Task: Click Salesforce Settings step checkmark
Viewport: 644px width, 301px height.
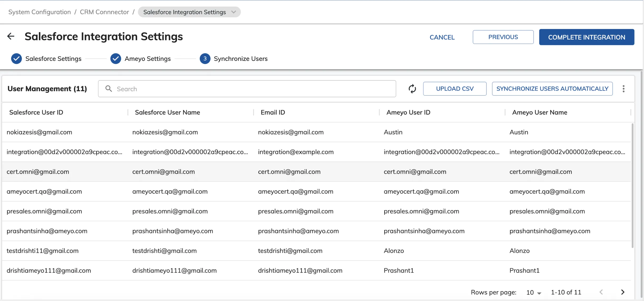Action: pyautogui.click(x=16, y=59)
